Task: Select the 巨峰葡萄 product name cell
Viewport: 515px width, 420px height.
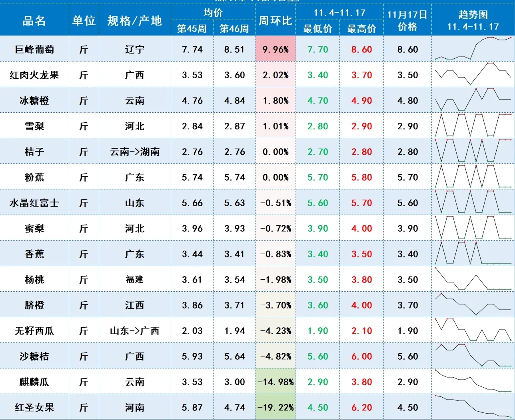Action: [x=34, y=50]
